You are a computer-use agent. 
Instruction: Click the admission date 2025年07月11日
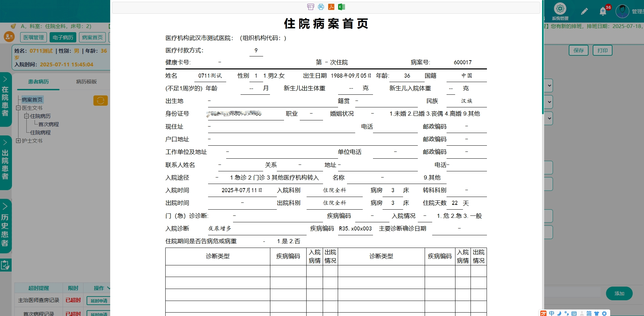tap(242, 190)
